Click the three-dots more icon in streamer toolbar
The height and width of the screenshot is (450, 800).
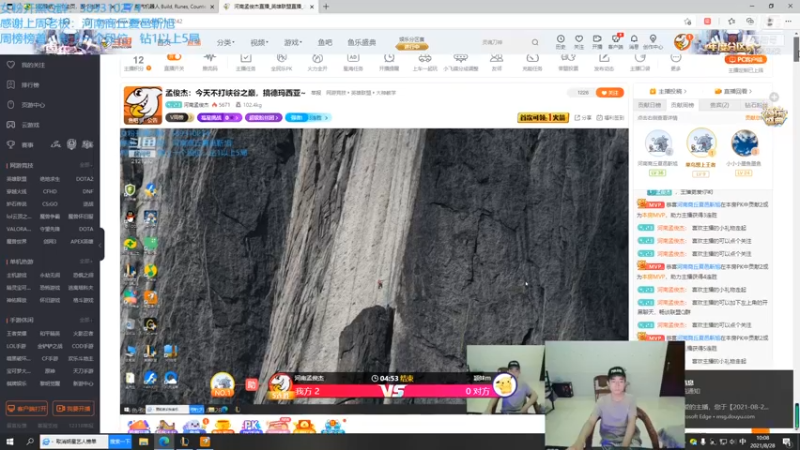676,58
